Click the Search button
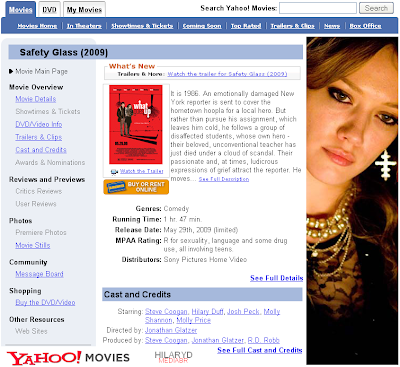 point(376,8)
